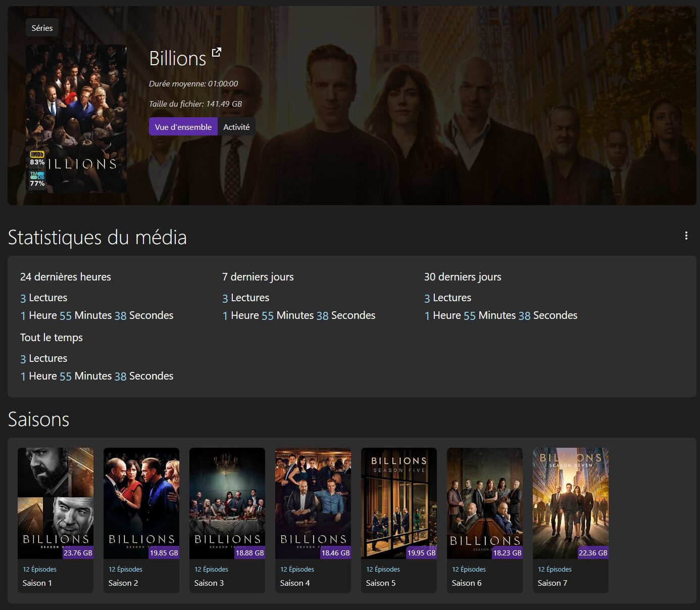Image resolution: width=700 pixels, height=610 pixels.
Task: Click Taille du fichier: 141.49 GB text
Action: [x=195, y=104]
